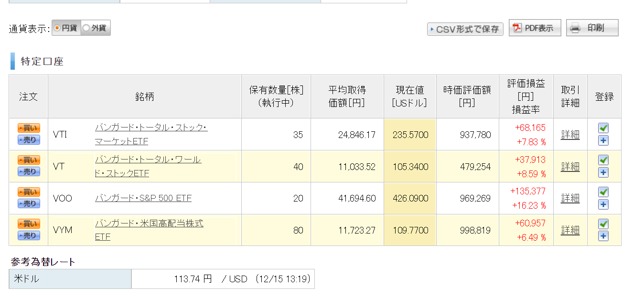The width and height of the screenshot is (644, 298).
Task: Click the average cost 24,846.17 for VTI
Action: click(x=357, y=135)
